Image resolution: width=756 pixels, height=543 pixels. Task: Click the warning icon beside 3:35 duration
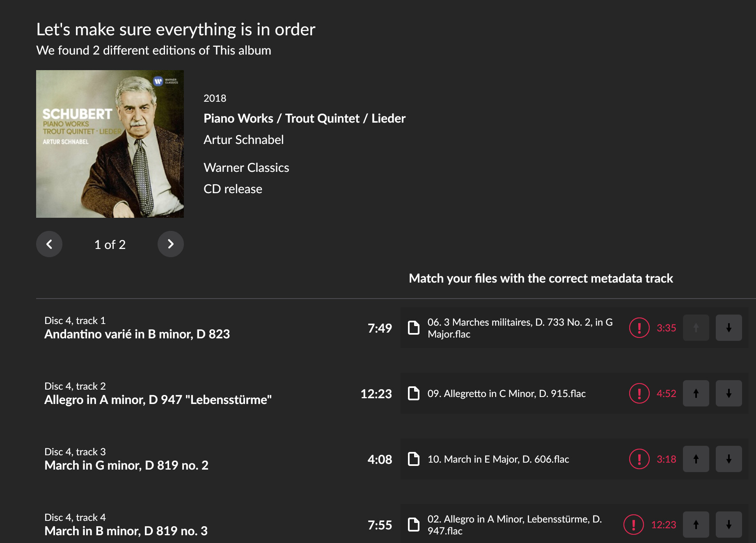(639, 328)
